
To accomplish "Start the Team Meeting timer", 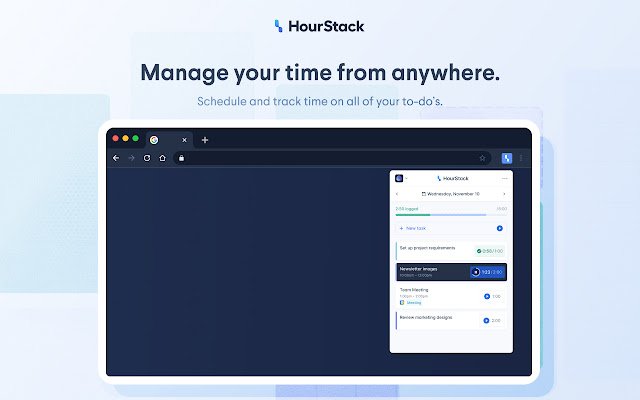I will coord(487,296).
